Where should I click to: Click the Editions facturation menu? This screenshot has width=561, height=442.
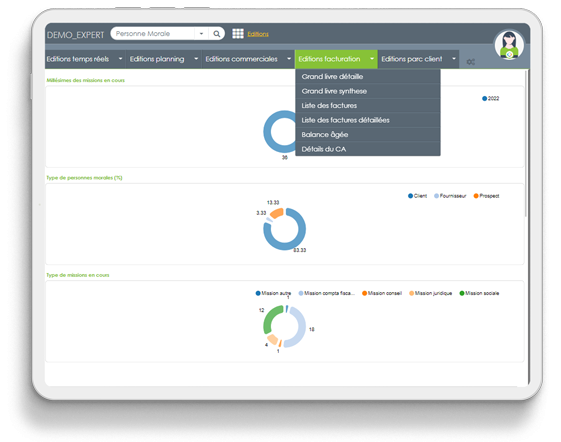(x=329, y=59)
